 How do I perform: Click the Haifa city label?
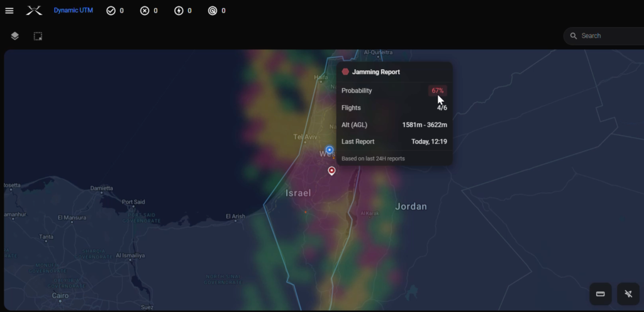point(321,77)
